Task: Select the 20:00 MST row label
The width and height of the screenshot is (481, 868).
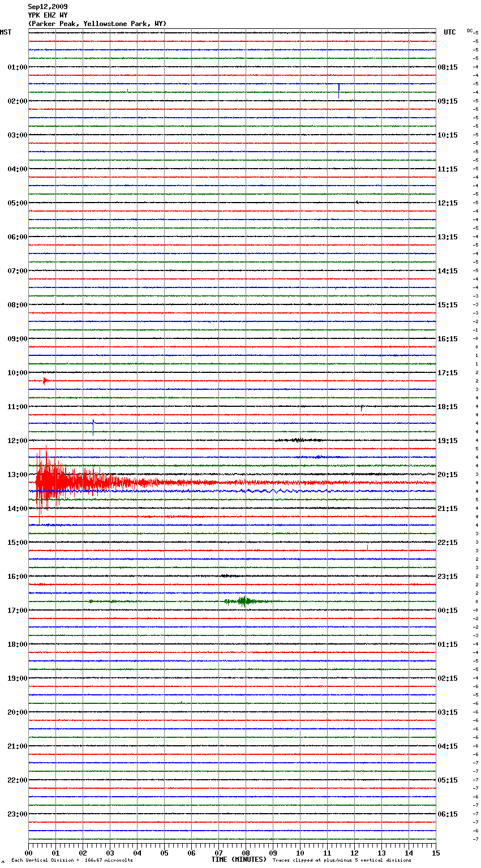Action: [x=17, y=712]
